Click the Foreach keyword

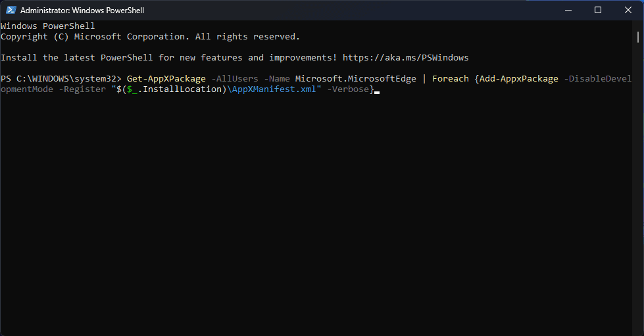(450, 79)
